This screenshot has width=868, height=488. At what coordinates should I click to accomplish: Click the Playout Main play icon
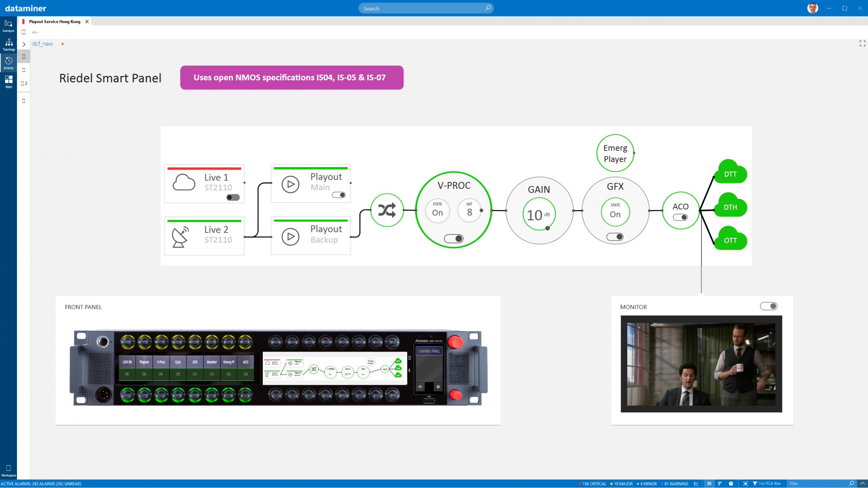[x=290, y=184]
